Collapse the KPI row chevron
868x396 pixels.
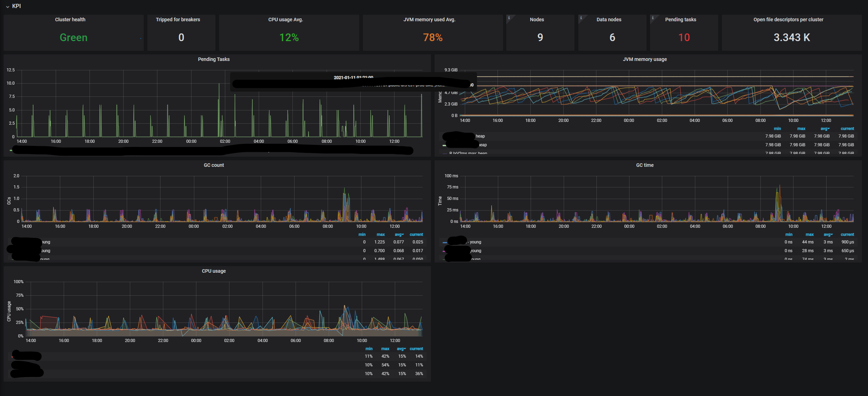click(7, 7)
